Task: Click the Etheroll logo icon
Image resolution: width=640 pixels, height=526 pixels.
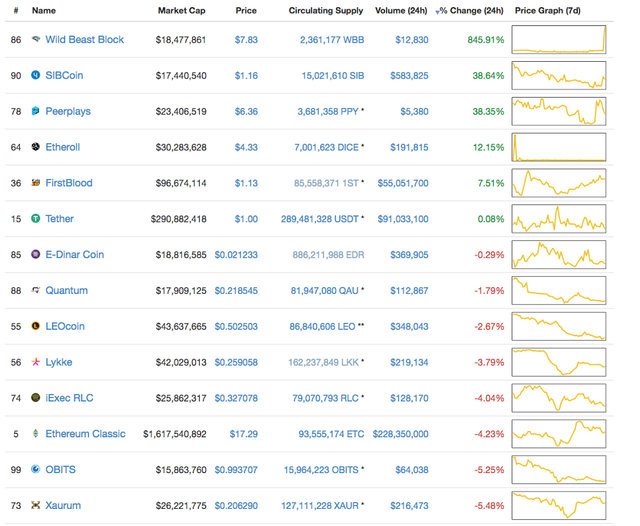Action: click(36, 147)
